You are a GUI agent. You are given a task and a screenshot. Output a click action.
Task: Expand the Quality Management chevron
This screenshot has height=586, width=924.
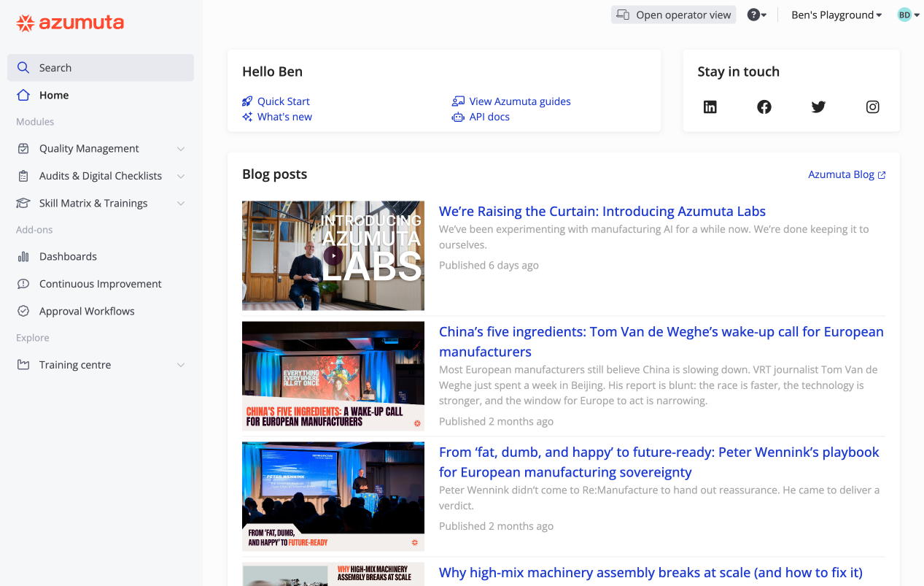(181, 149)
